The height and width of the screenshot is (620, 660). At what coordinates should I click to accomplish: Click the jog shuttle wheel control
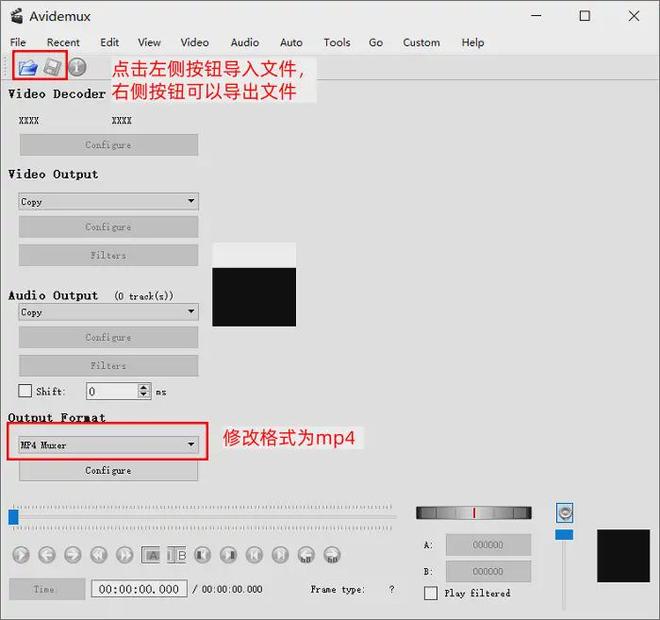pyautogui.click(x=474, y=513)
